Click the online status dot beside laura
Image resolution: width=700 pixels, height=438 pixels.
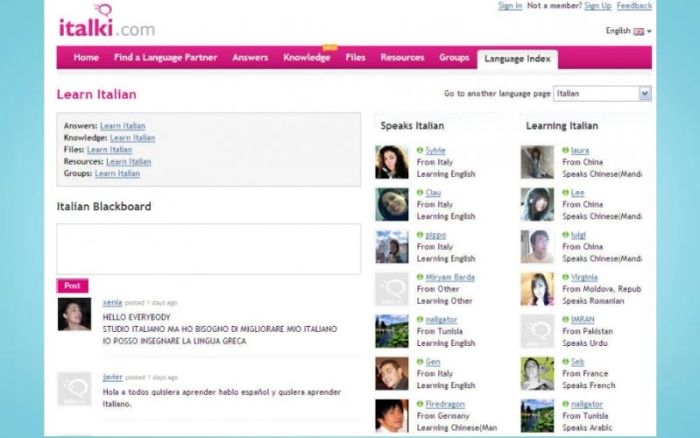point(565,150)
